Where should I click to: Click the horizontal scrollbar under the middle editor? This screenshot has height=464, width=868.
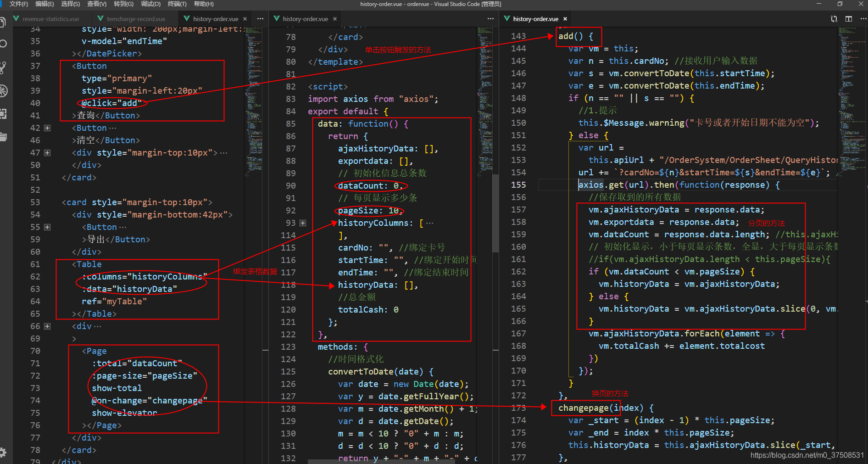point(381,462)
